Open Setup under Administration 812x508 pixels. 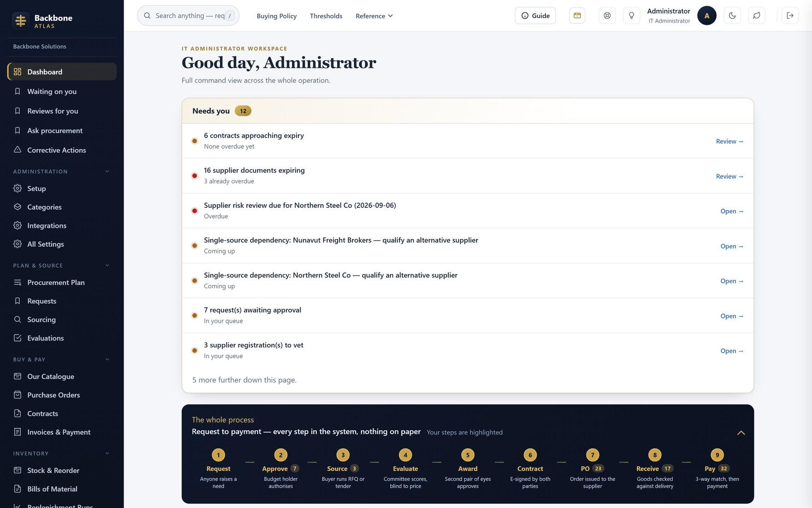tap(62, 188)
